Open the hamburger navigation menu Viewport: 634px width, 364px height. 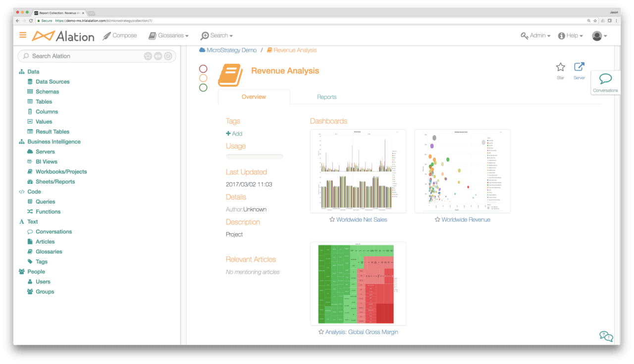[22, 35]
